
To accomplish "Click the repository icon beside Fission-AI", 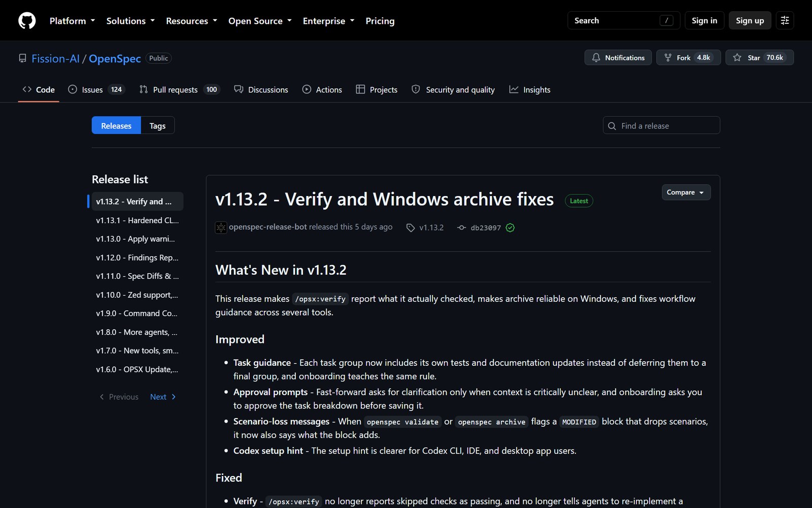I will [22, 58].
